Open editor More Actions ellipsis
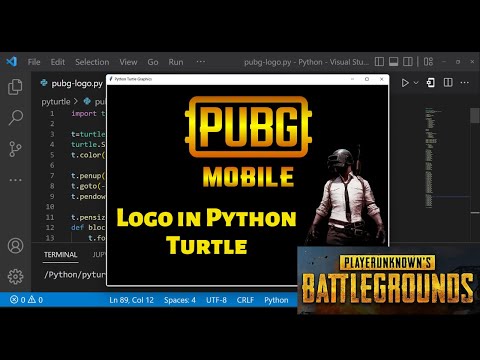The width and height of the screenshot is (480, 360). (465, 83)
